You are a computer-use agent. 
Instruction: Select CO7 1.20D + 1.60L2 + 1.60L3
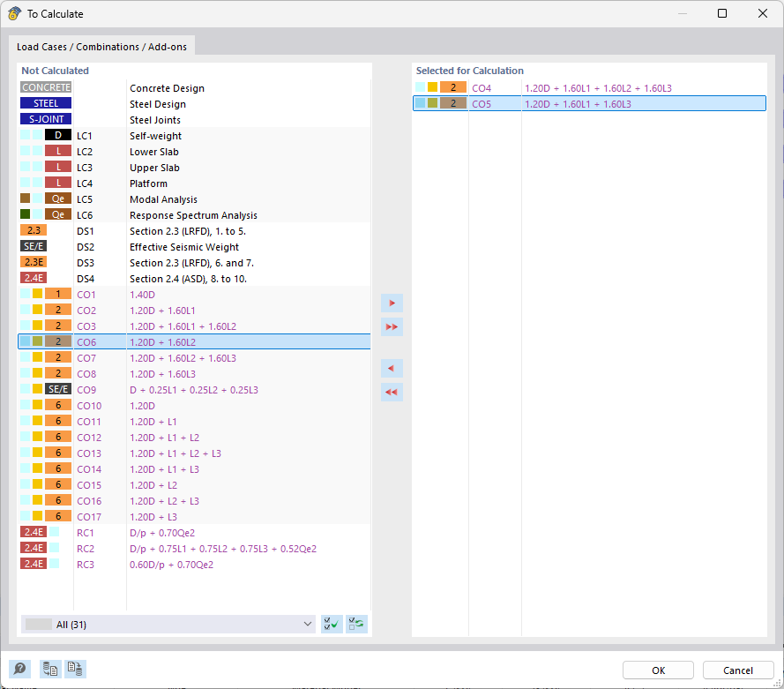tap(195, 358)
